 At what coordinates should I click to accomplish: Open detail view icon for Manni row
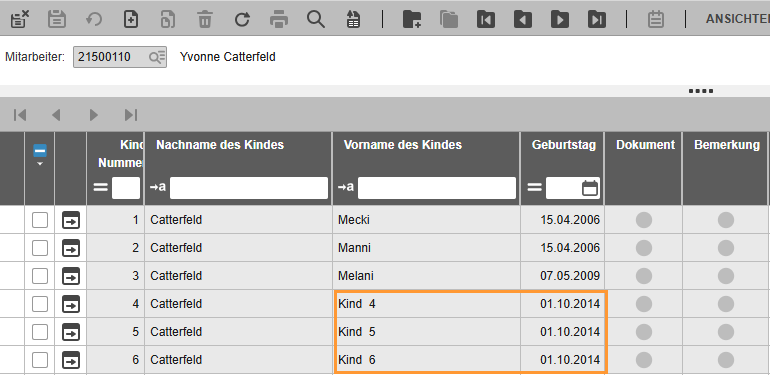pos(71,248)
